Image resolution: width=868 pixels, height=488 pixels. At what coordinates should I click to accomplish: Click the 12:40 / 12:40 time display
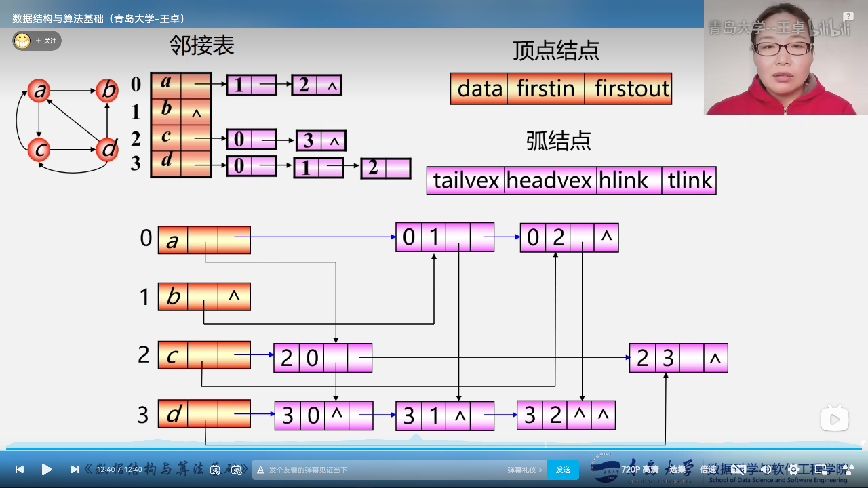119,470
